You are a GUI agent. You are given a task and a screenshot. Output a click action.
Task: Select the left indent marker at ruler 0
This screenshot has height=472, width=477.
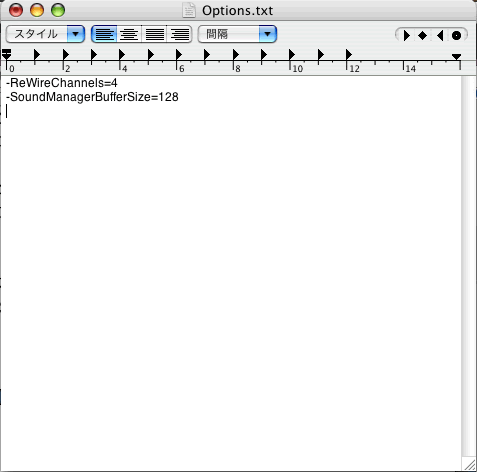[7, 54]
